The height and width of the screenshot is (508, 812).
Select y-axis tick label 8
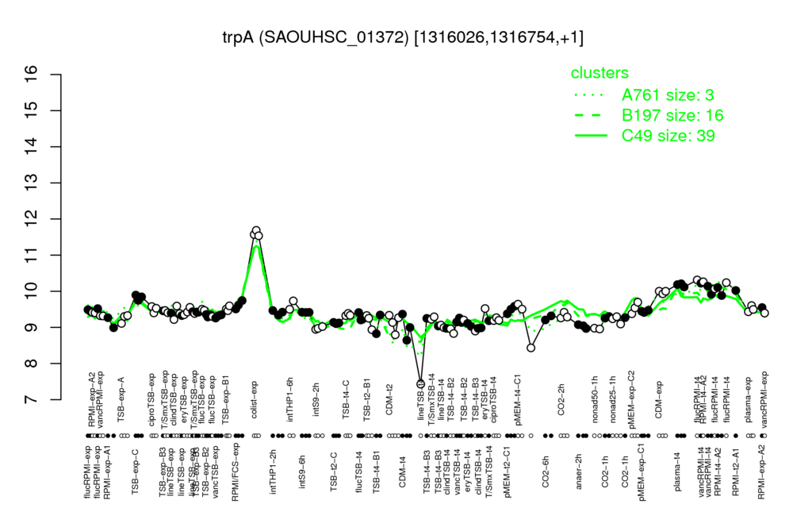pyautogui.click(x=31, y=364)
